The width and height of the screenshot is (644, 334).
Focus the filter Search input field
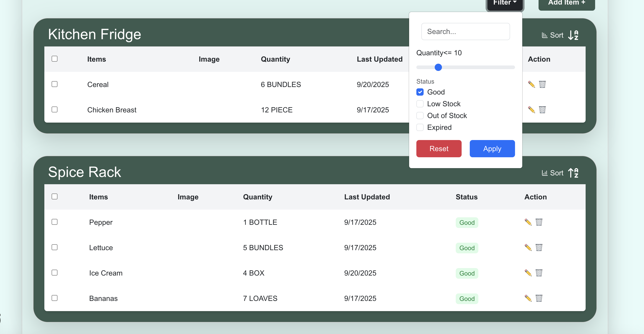[x=465, y=31]
